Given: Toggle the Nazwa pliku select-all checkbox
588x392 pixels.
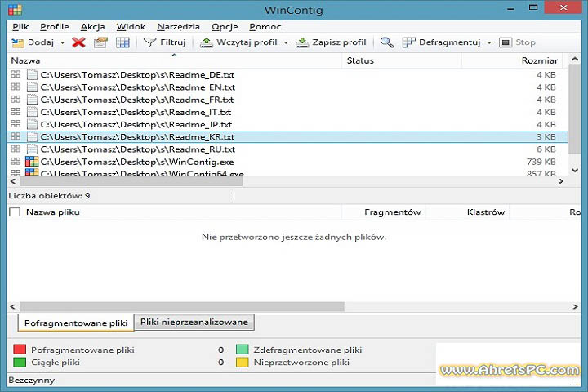Looking at the screenshot, I should (x=15, y=212).
